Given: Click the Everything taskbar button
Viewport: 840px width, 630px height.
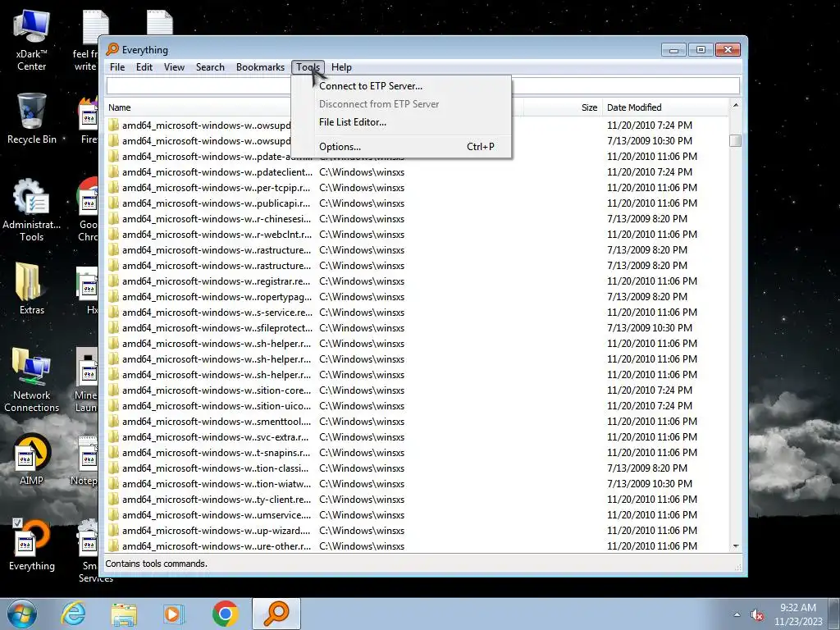Looking at the screenshot, I should click(x=276, y=614).
